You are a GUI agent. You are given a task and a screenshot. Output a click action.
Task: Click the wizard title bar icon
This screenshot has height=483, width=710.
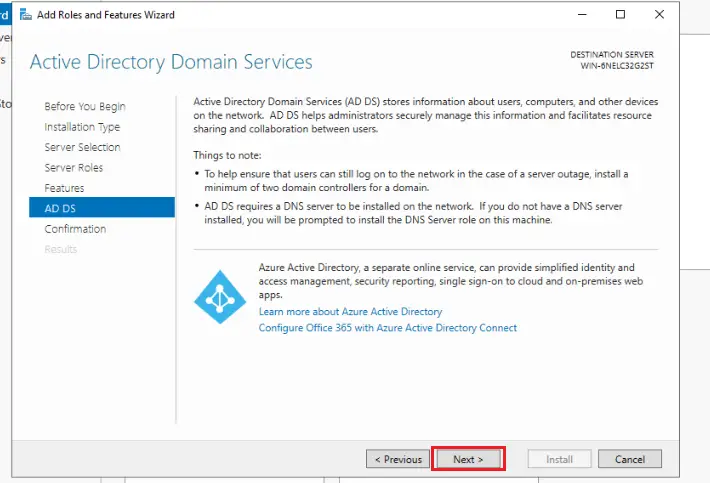tap(26, 15)
